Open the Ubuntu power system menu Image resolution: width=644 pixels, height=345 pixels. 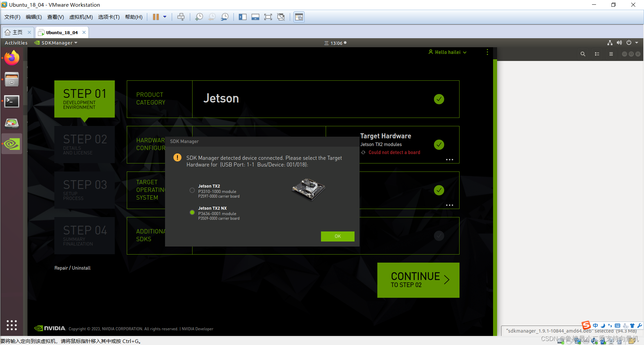632,43
